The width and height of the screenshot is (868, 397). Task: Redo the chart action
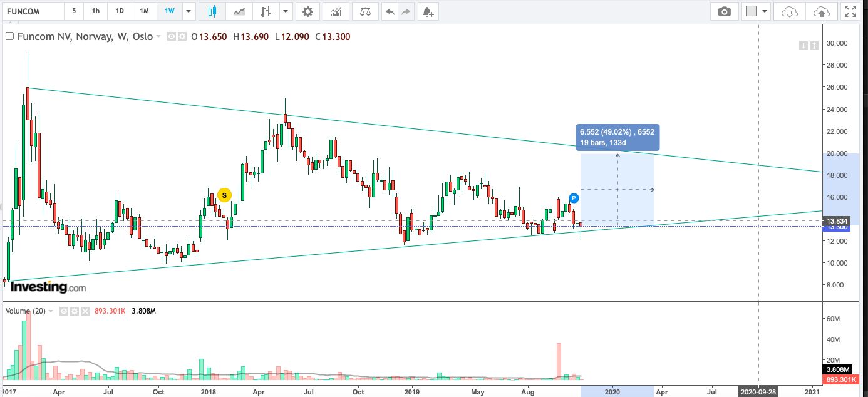point(406,11)
